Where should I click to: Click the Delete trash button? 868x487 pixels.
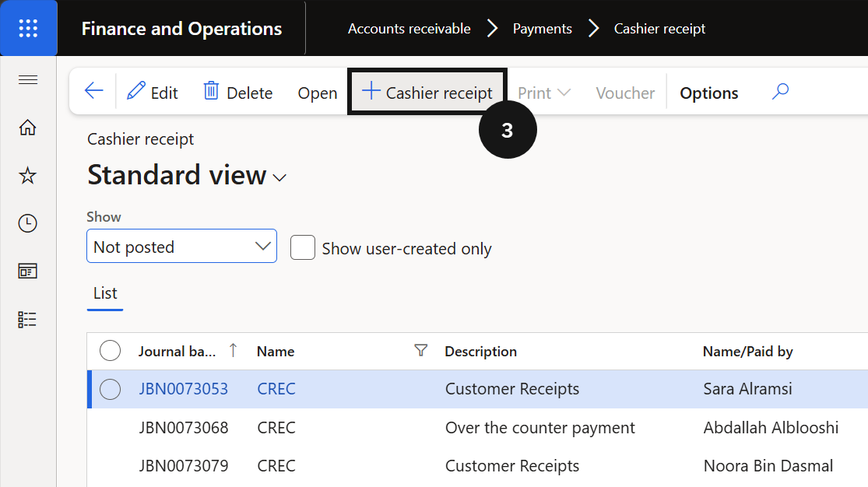click(238, 92)
